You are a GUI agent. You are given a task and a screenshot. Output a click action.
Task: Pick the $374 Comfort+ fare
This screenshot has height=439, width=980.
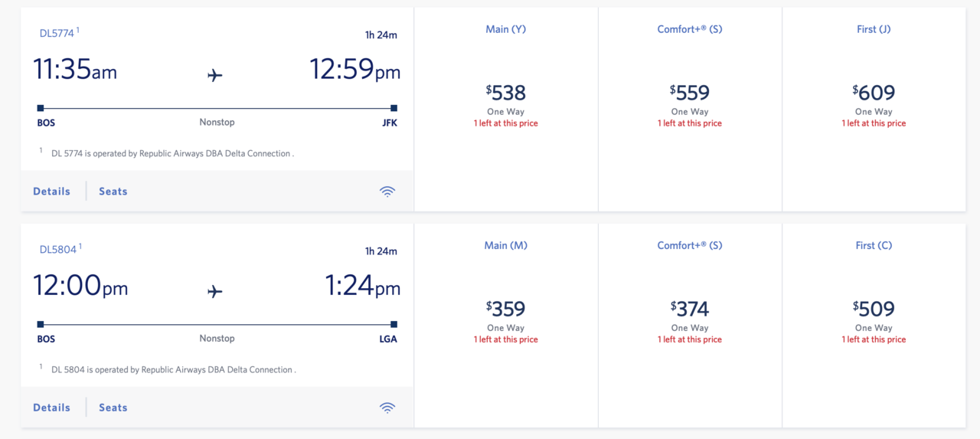pos(690,310)
